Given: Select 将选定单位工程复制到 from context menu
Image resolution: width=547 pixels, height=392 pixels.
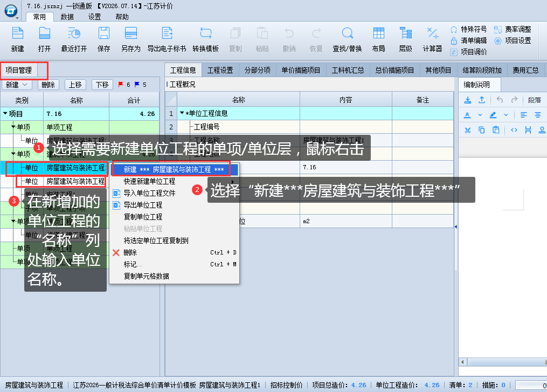Looking at the screenshot, I should [x=175, y=241].
